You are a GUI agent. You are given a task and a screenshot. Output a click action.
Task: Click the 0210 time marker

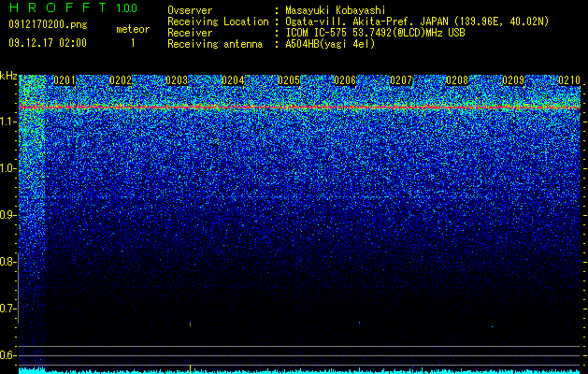point(569,80)
